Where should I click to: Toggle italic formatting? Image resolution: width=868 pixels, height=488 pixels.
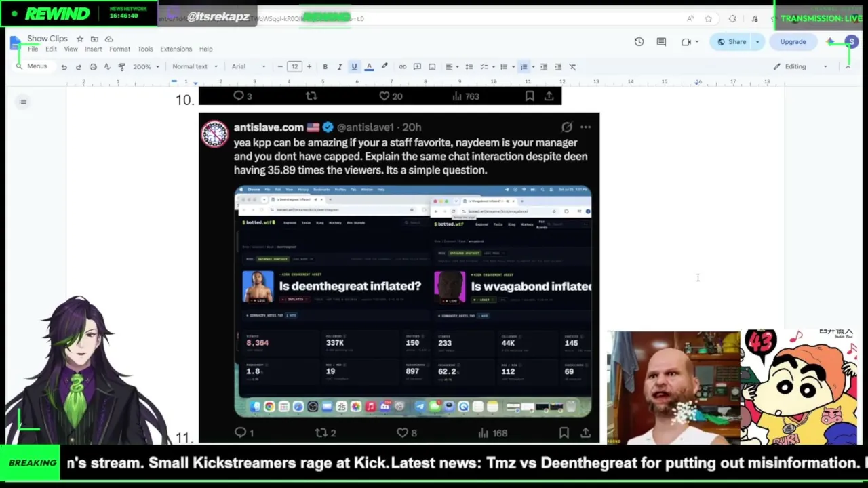339,67
